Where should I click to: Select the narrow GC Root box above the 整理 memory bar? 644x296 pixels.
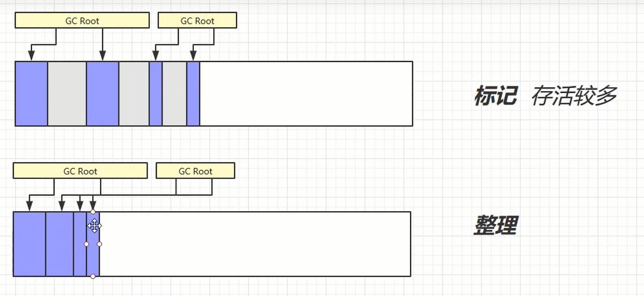(195, 171)
